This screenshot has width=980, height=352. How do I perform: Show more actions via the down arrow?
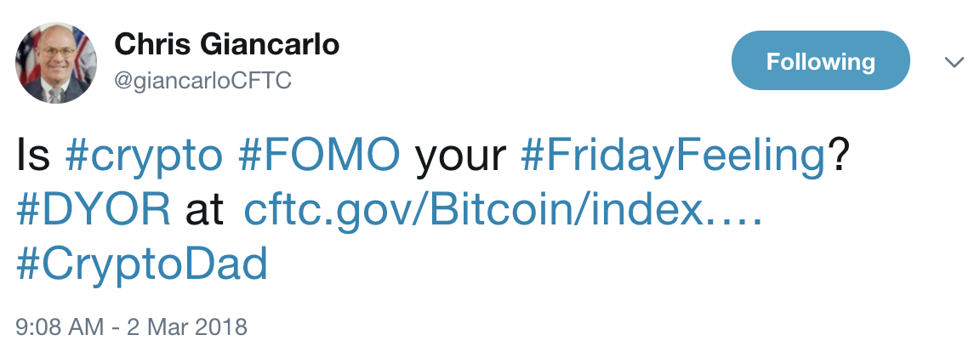(x=954, y=62)
